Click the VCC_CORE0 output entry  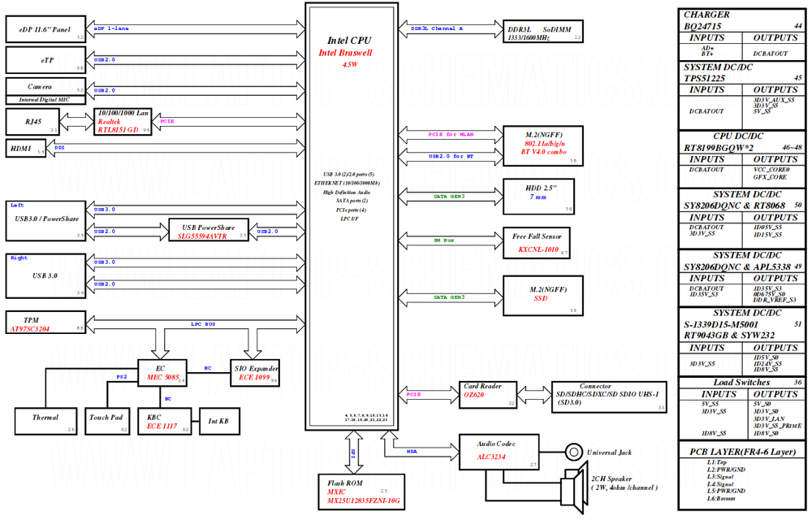click(771, 169)
